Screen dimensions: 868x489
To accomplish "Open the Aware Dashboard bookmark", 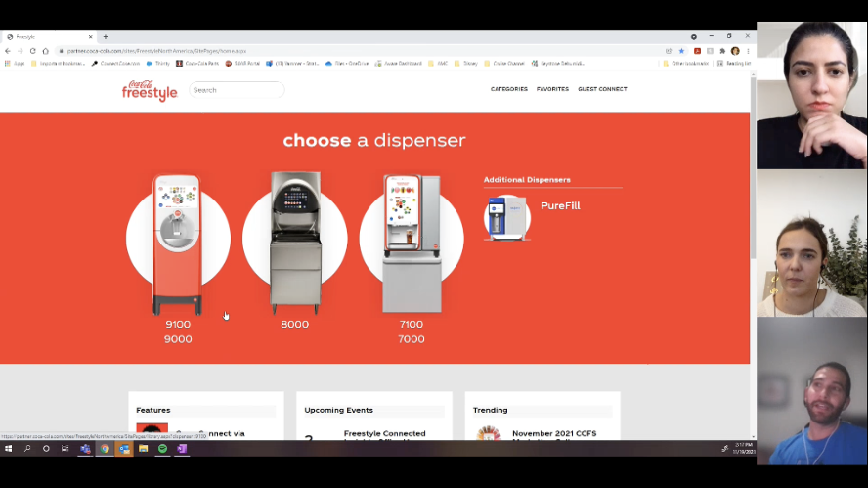I will 399,64.
